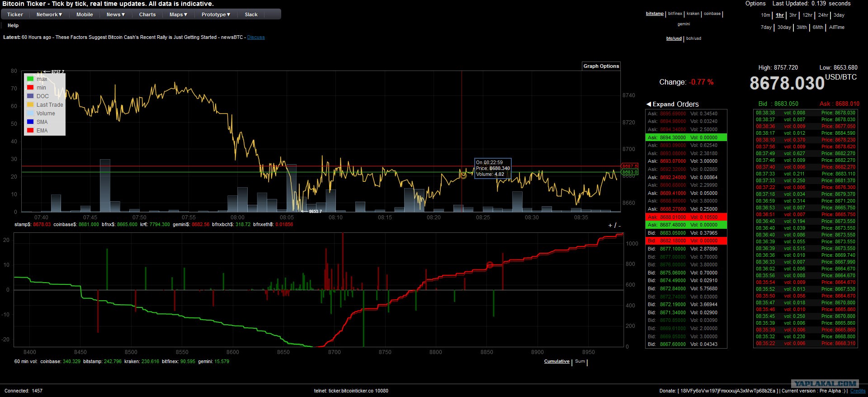The width and height of the screenshot is (868, 397).
Task: Open the News dropdown menu
Action: [x=116, y=14]
